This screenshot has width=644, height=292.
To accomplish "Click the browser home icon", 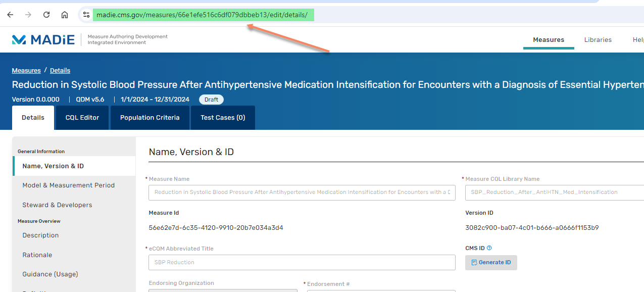I will (x=65, y=15).
